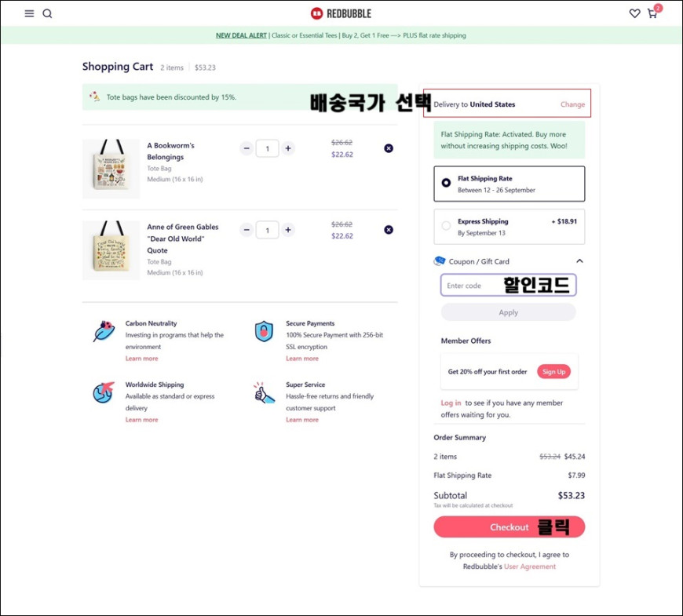This screenshot has height=616, width=683.
Task: Open Learn more under Worldwide Shipping
Action: click(x=141, y=420)
